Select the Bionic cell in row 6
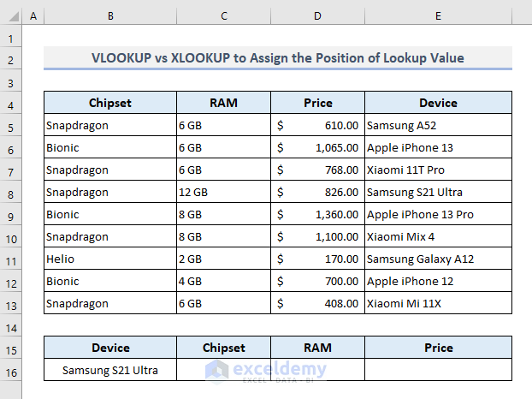 click(110, 147)
